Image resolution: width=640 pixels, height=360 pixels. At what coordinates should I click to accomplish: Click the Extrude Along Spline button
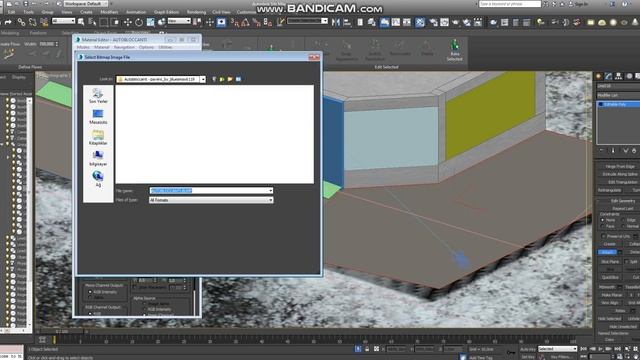tap(619, 174)
